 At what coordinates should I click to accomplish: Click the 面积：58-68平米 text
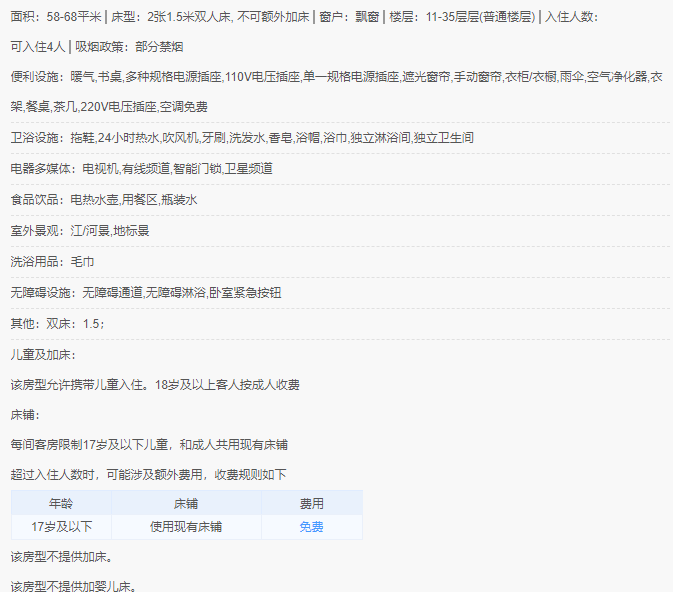[x=56, y=17]
